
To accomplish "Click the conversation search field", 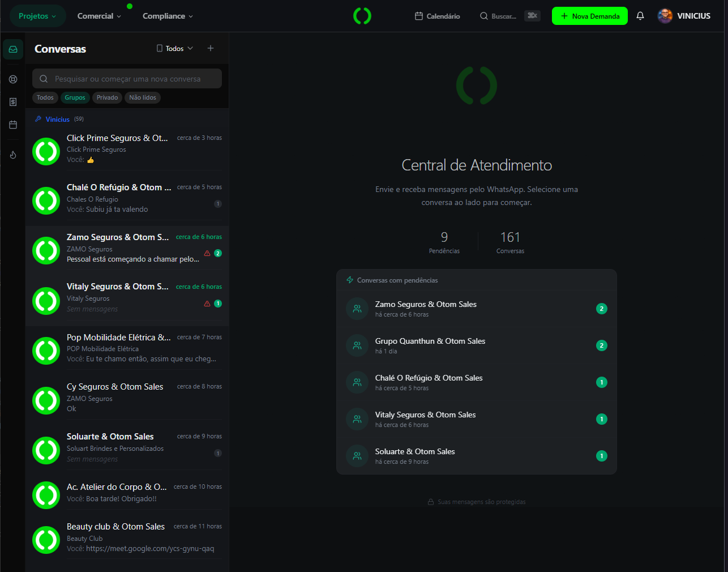I will tap(127, 79).
